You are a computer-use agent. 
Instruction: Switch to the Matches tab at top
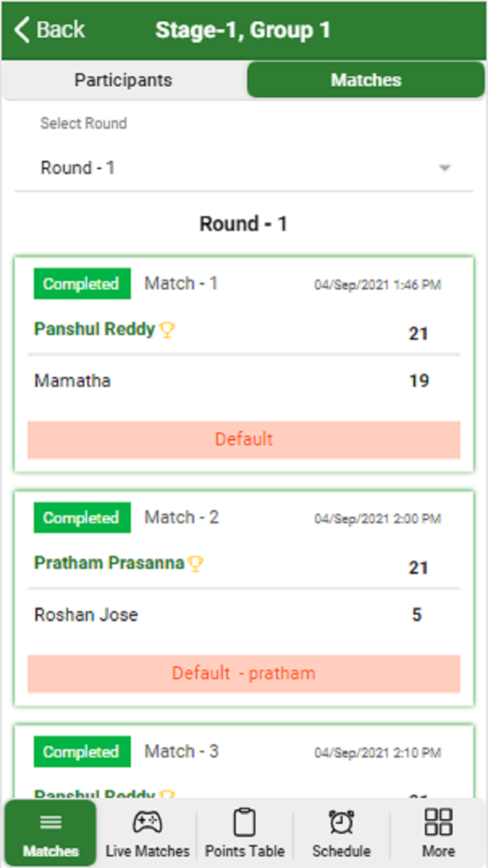pos(366,80)
